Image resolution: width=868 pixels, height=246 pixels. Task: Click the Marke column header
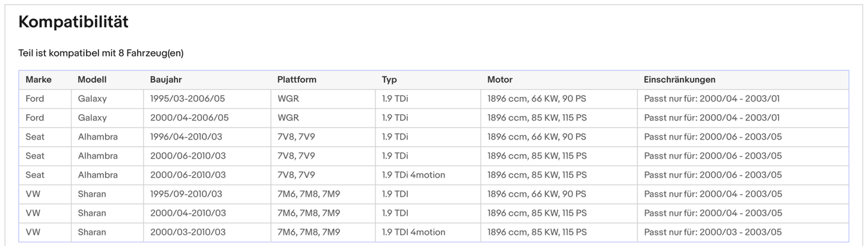pos(38,79)
